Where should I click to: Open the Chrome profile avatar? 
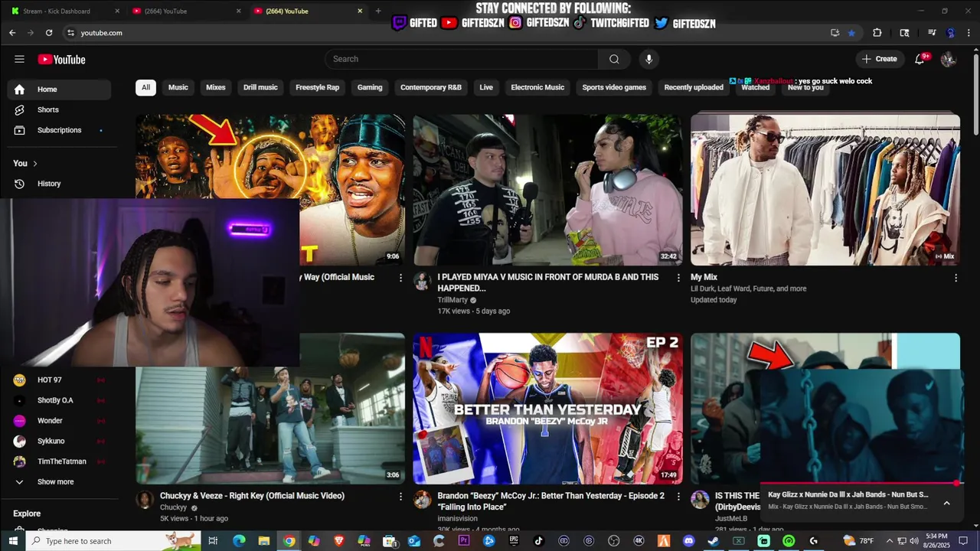click(x=950, y=33)
